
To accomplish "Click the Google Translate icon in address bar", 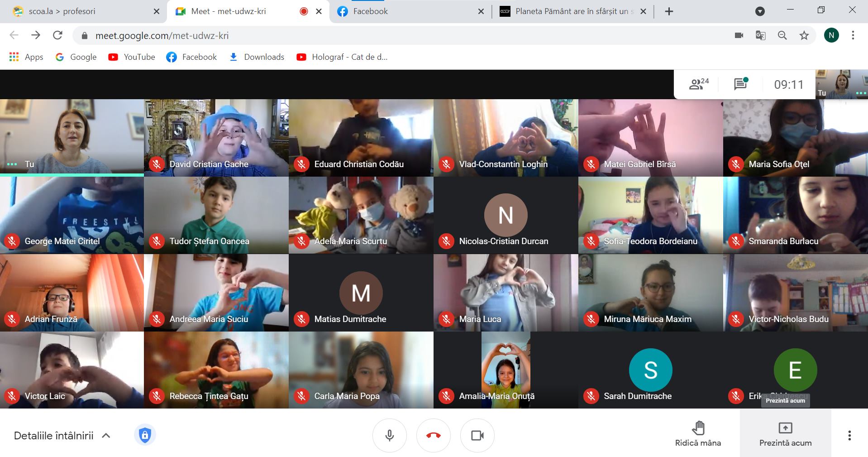I will (x=760, y=35).
